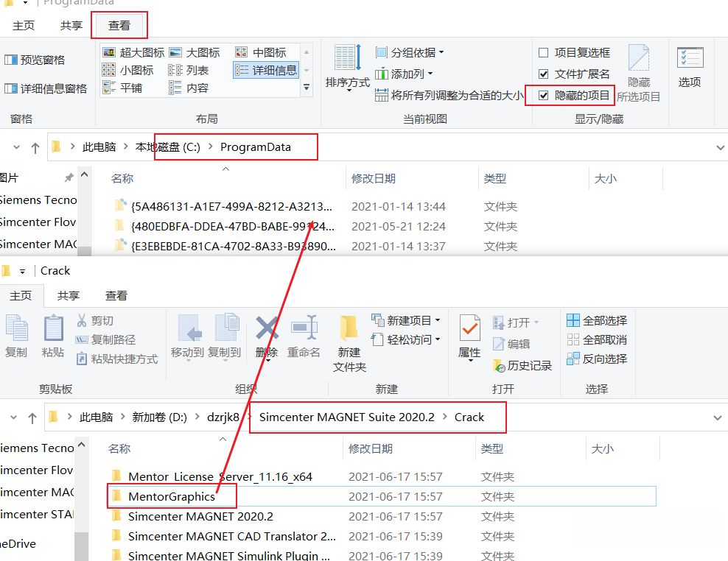The image size is (728, 561).
Task: Choose 中图标 layout
Action: point(260,52)
